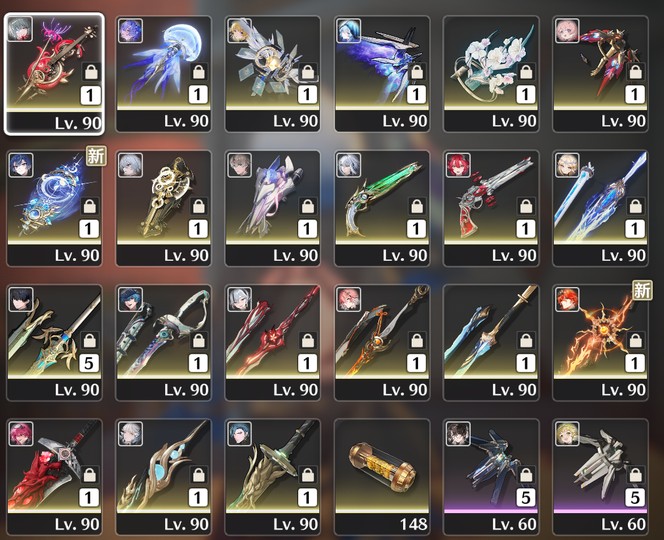Pick the twin blue glowing swords weapon
The width and height of the screenshot is (664, 540).
click(x=600, y=208)
